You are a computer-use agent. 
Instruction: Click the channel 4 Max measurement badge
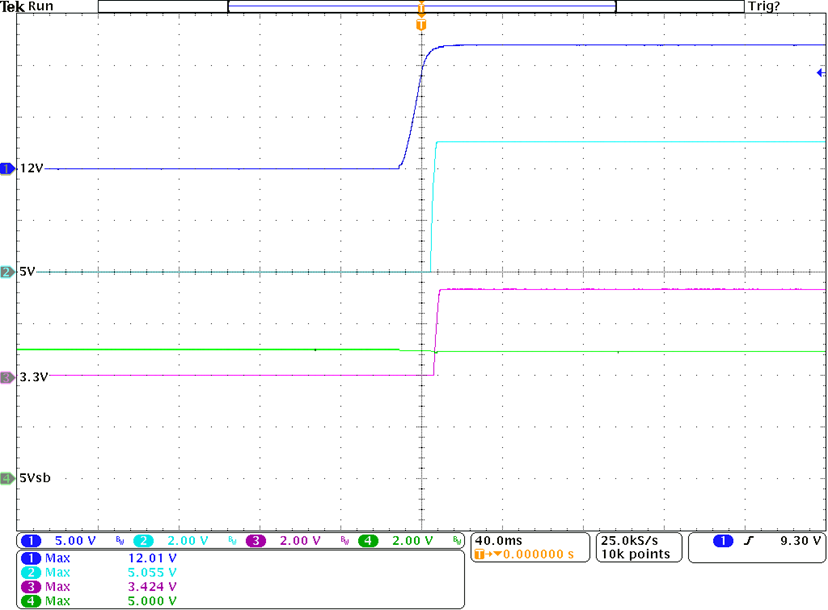pos(31,601)
